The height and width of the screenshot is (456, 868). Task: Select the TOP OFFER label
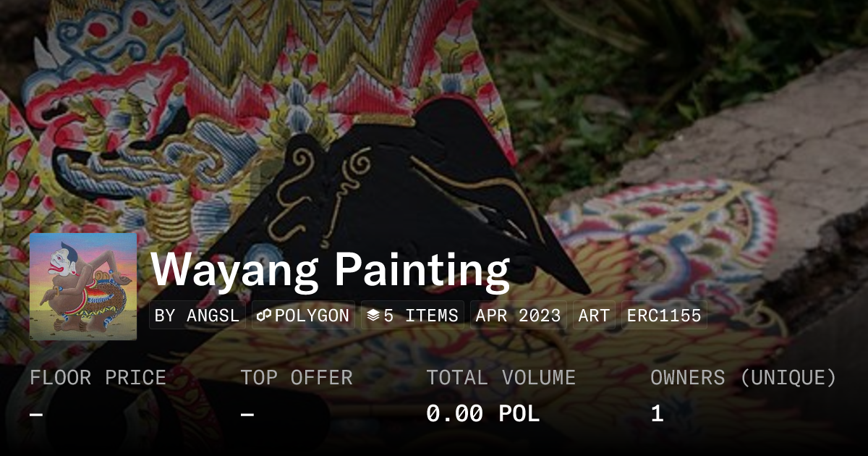click(297, 378)
